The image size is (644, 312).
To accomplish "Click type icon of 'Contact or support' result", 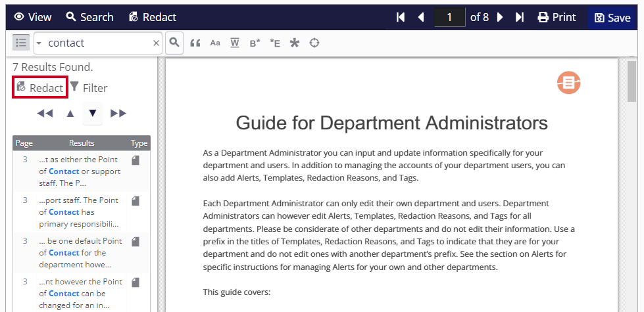I will tap(136, 160).
